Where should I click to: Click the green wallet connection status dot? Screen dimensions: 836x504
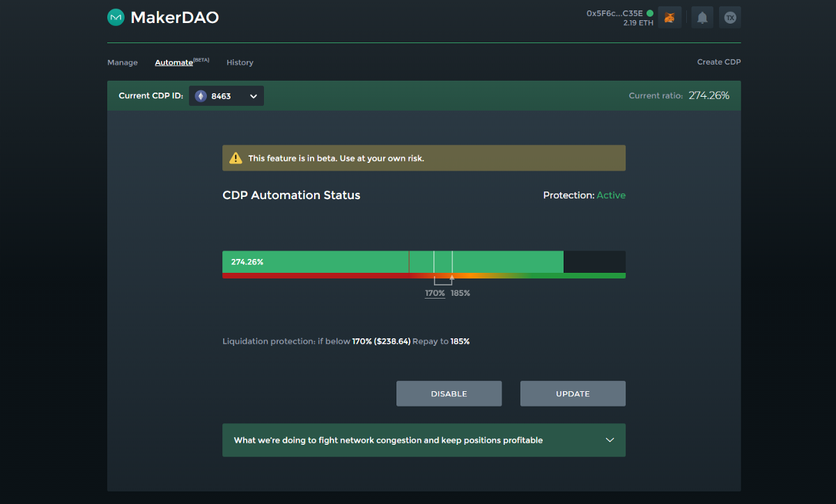650,13
